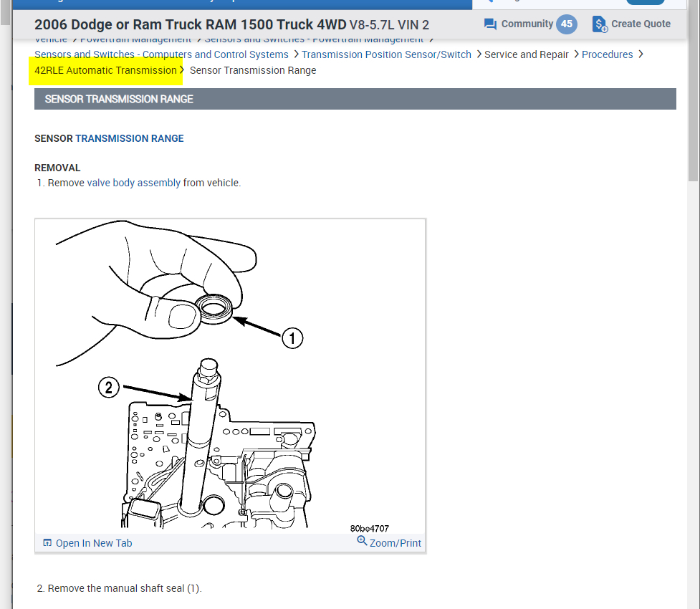Select Sensor Transmission Range breadcrumb text
Viewport: 700px width, 609px height.
(253, 70)
